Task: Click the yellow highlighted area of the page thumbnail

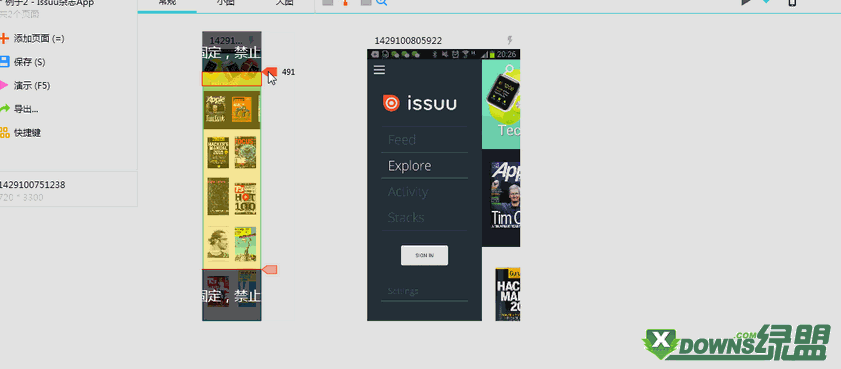Action: pos(232,180)
